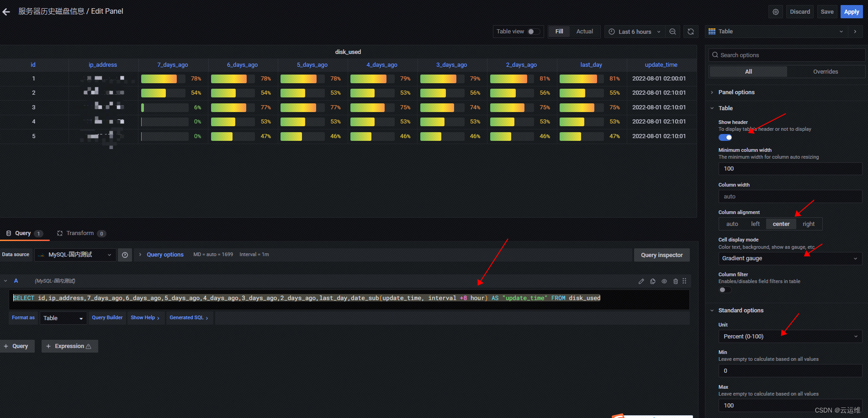
Task: Open Generated SQL link
Action: [189, 318]
